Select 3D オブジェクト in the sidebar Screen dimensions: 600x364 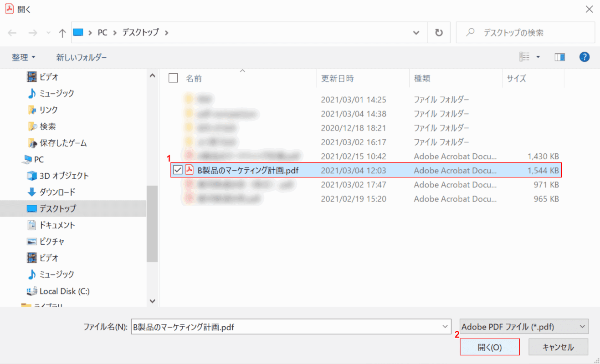(x=58, y=176)
